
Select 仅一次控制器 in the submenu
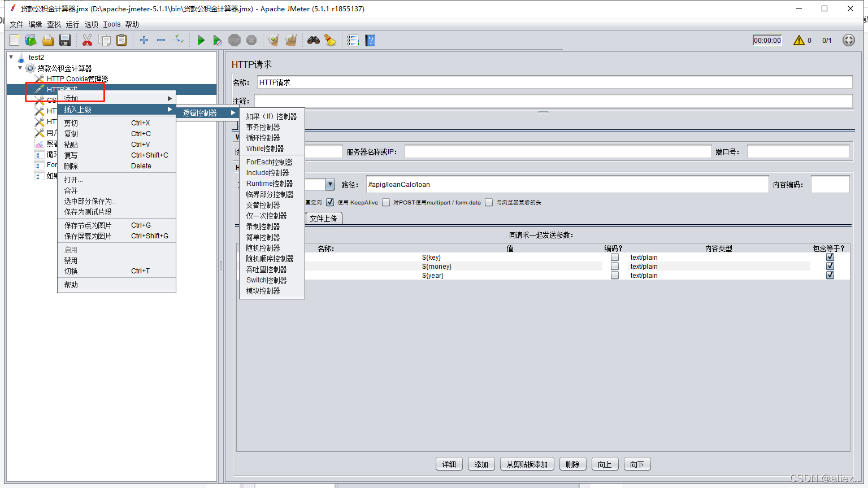pyautogui.click(x=272, y=216)
